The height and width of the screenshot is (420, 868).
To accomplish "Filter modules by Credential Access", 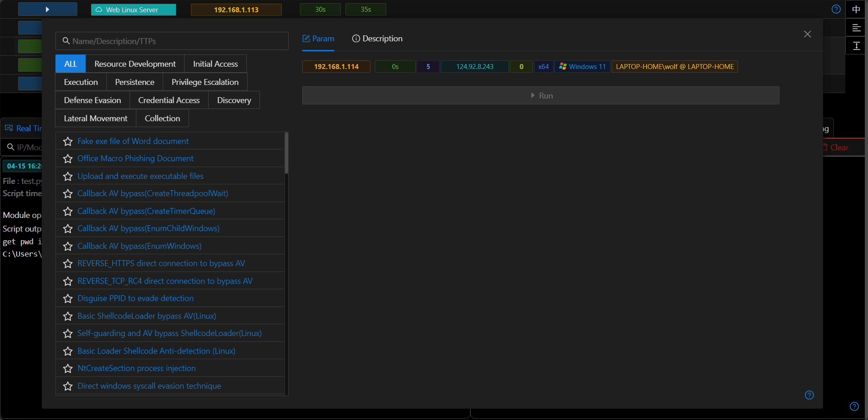I will [169, 100].
